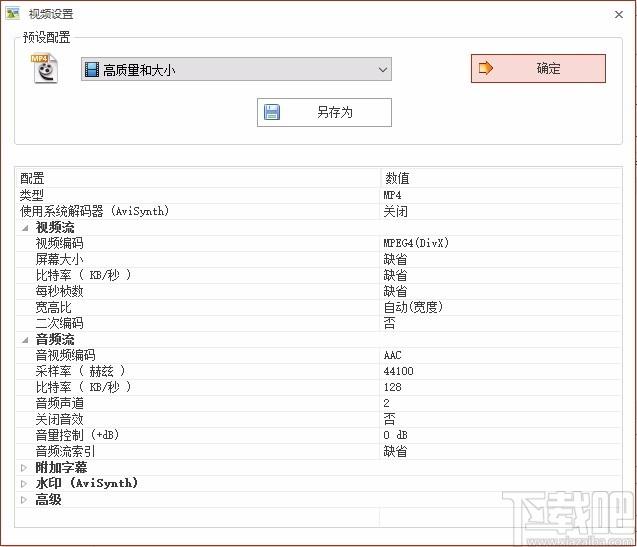Click the 否 value for 关闭音效
This screenshot has height=547, width=637.
click(389, 419)
